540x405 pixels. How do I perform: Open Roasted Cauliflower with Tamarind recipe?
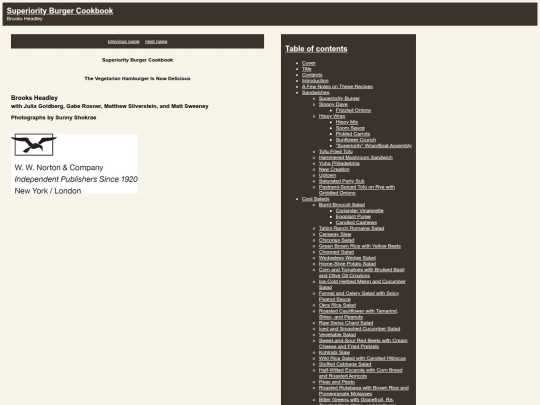click(x=358, y=314)
